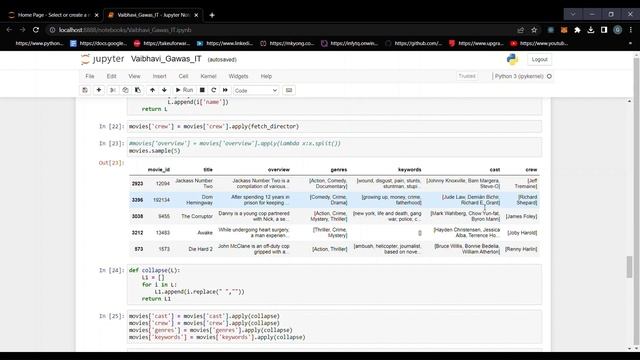Cut selected cells with scissors icon

(113, 90)
